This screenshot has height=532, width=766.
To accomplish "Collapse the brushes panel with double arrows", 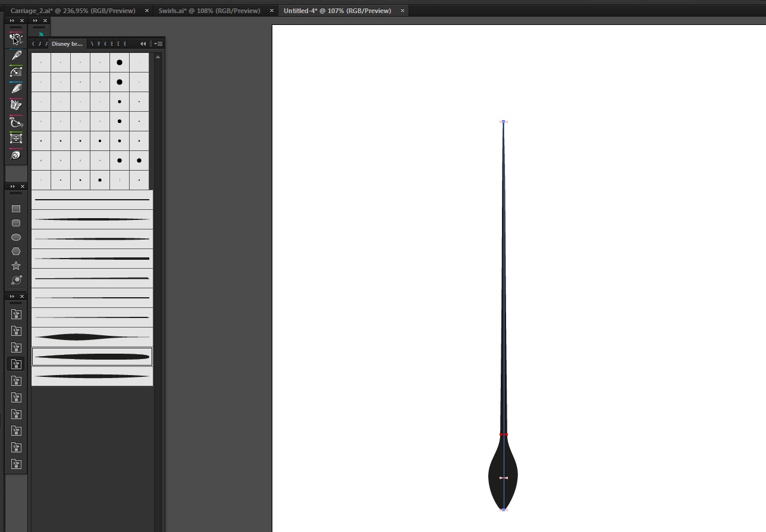I will [143, 44].
